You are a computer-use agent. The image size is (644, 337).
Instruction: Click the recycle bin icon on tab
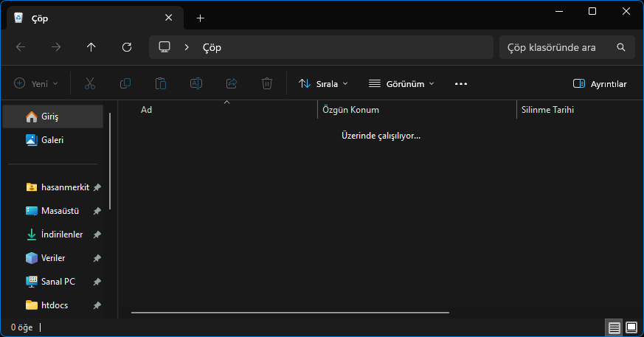(x=18, y=18)
